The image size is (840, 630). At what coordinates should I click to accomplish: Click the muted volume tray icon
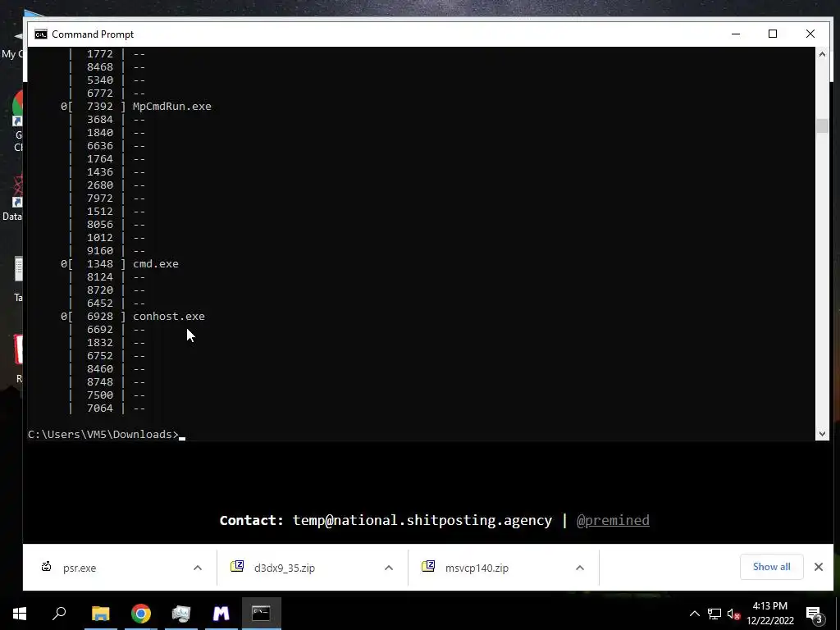733,614
